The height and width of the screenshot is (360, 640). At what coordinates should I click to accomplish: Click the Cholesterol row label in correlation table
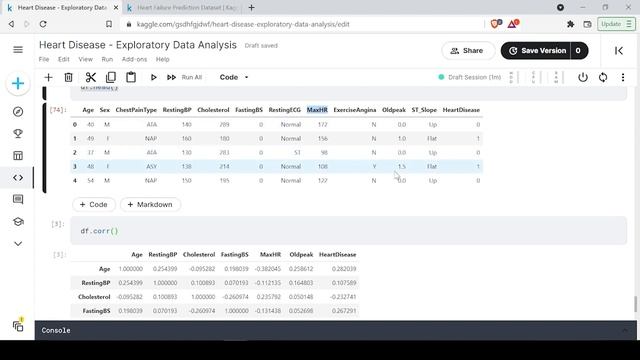click(x=94, y=297)
